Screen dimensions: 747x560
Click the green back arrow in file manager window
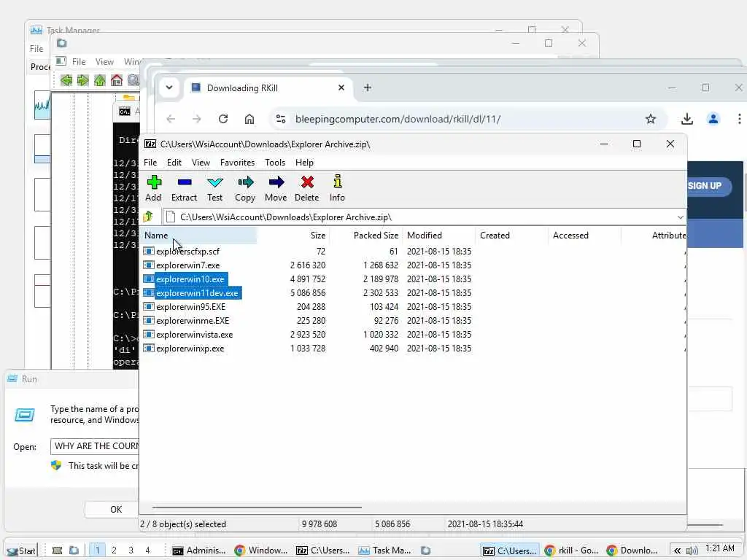tap(66, 80)
